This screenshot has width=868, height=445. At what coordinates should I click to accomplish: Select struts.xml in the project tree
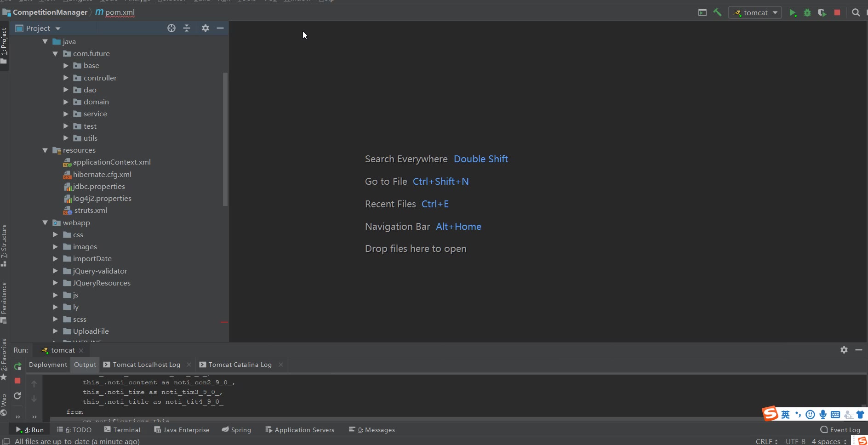coord(91,211)
